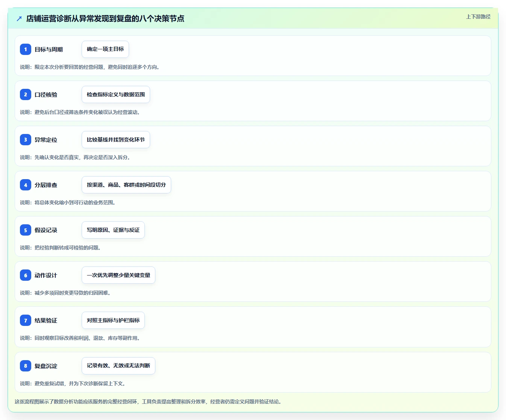506x420 pixels.
Task: Click the 口径核验 step title
Action: pos(46,94)
